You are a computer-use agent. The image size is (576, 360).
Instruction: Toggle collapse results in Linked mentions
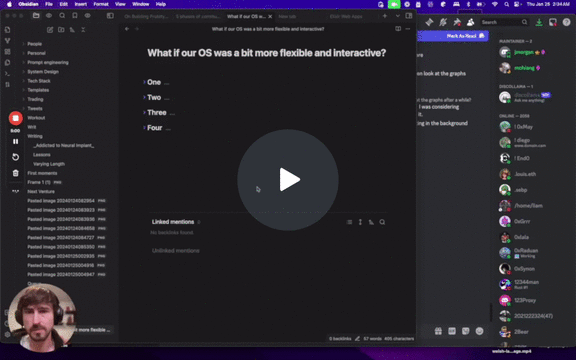click(x=349, y=222)
